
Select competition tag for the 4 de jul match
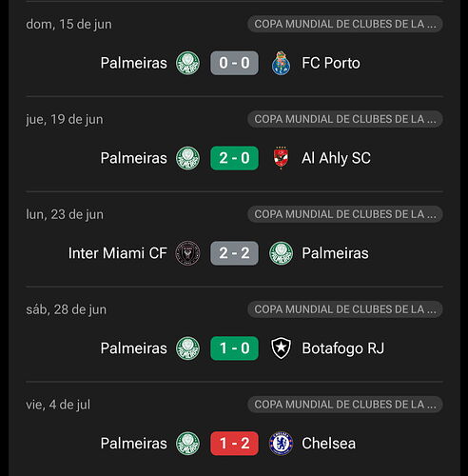[x=345, y=405]
